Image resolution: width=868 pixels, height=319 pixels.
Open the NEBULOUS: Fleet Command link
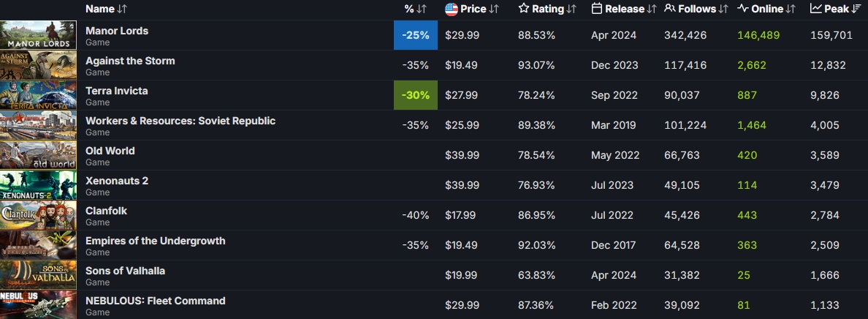[155, 301]
